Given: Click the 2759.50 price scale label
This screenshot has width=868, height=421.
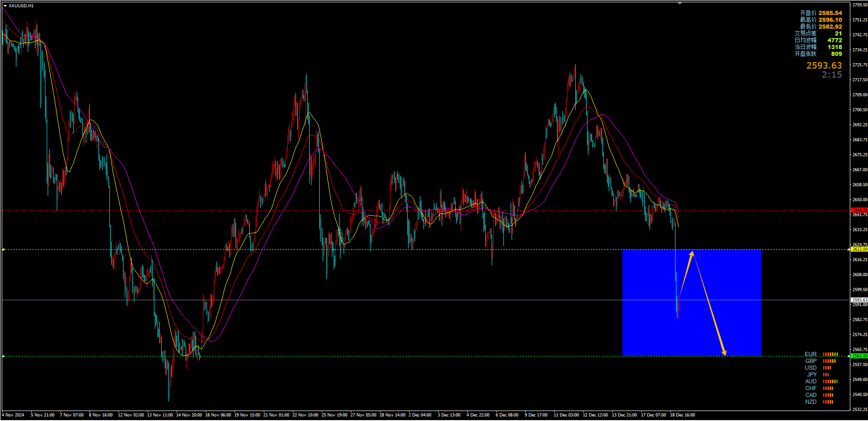Looking at the screenshot, I should 860,5.
